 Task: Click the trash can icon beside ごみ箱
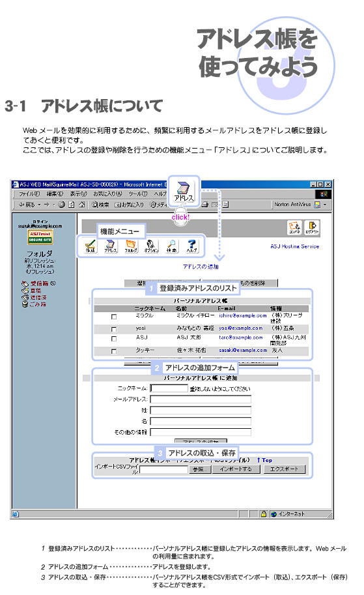pyautogui.click(x=25, y=304)
